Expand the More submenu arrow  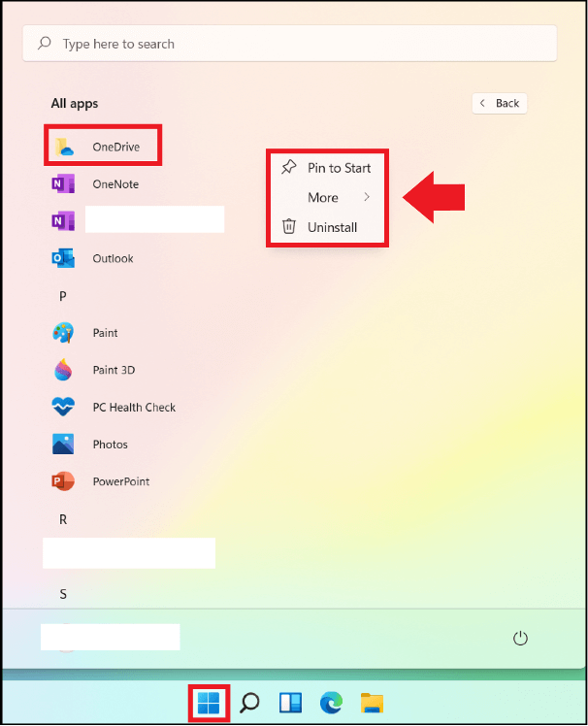click(367, 197)
